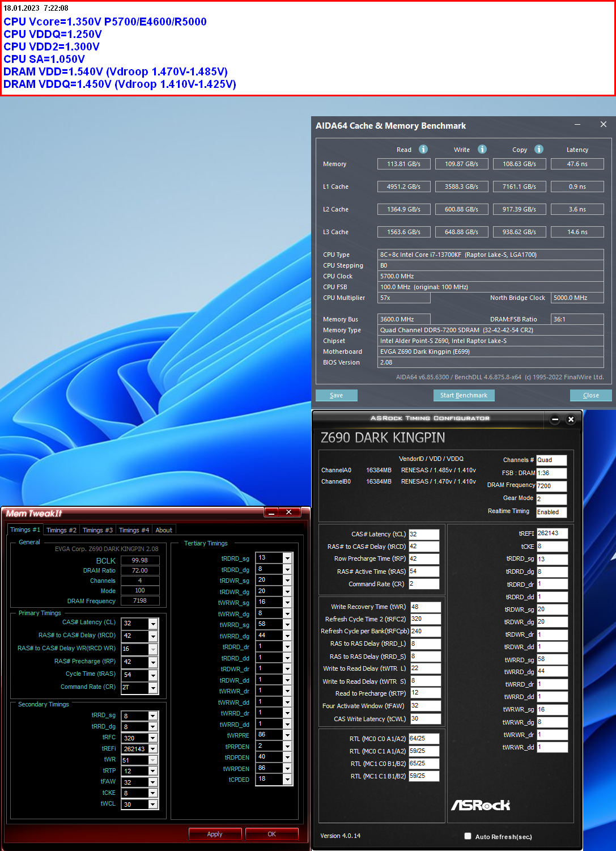
Task: Click the tCKE field in ASRock configurator
Action: coord(552,547)
